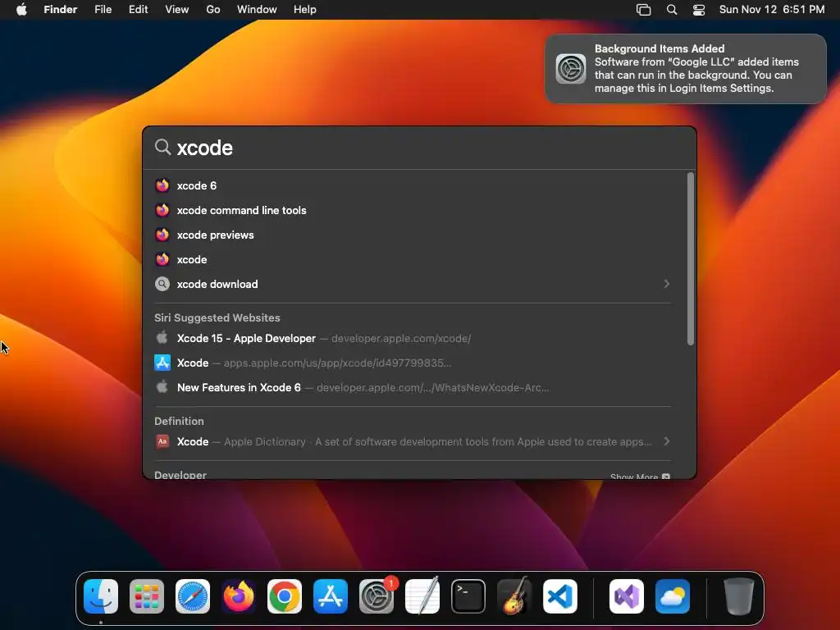Select the "xcode previews" suggestion

pyautogui.click(x=413, y=235)
